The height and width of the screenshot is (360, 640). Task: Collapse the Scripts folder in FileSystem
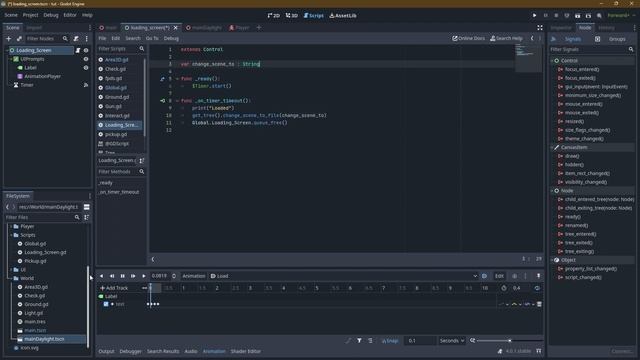[x=11, y=235]
